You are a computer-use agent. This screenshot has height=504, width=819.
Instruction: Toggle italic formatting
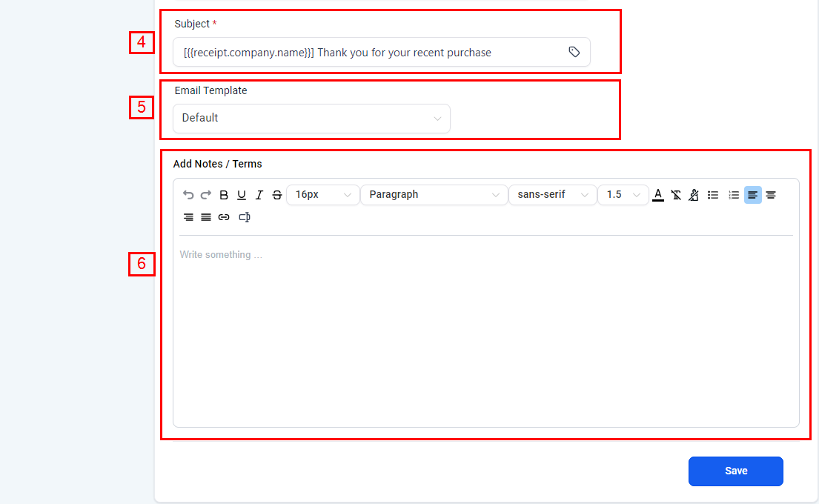pyautogui.click(x=259, y=195)
